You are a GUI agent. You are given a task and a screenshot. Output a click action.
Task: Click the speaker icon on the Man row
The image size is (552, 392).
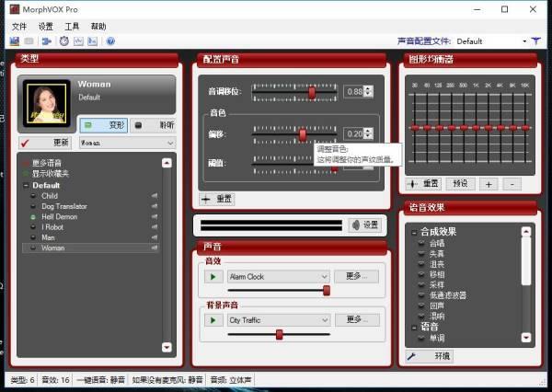155,237
